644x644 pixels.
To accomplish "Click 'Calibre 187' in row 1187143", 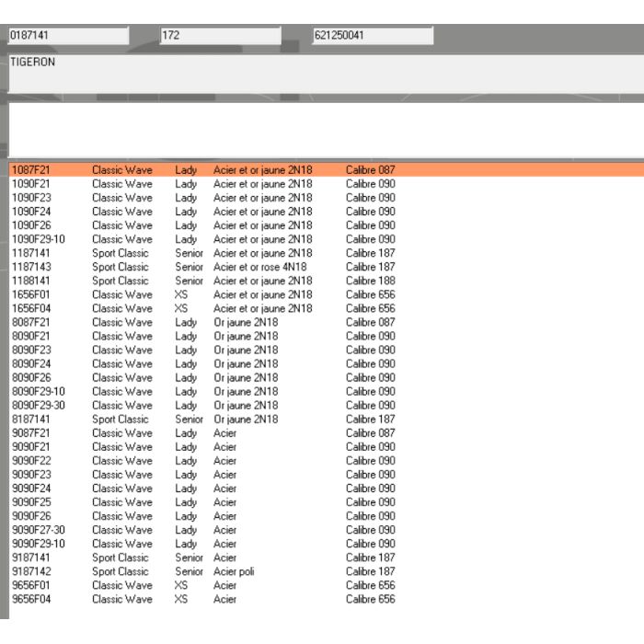I will pos(371,267).
